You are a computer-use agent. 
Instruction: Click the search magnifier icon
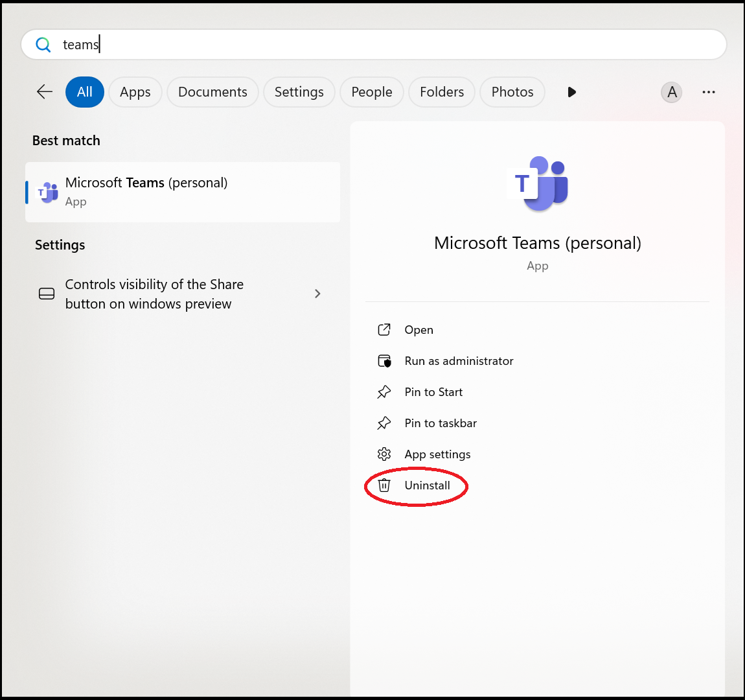click(x=43, y=45)
